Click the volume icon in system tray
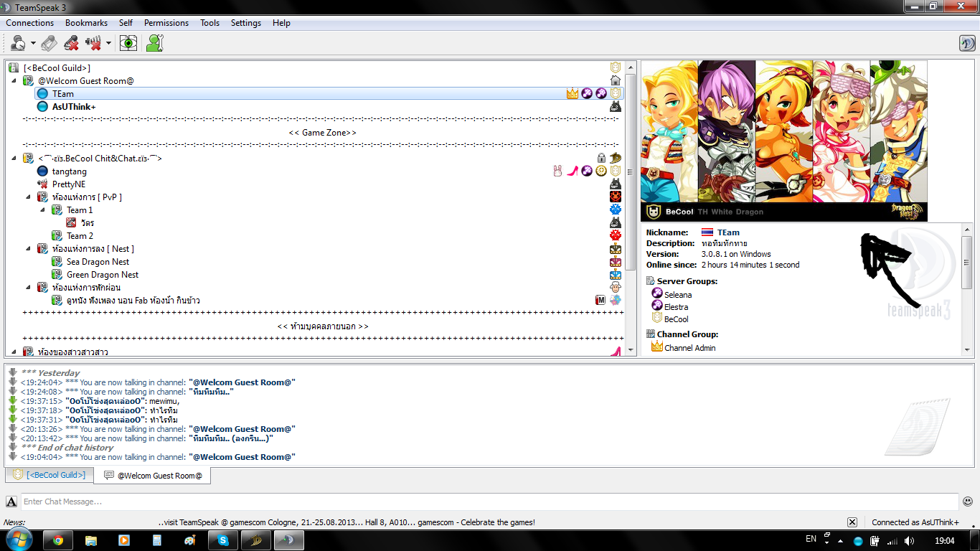This screenshot has height=551, width=980. click(909, 540)
